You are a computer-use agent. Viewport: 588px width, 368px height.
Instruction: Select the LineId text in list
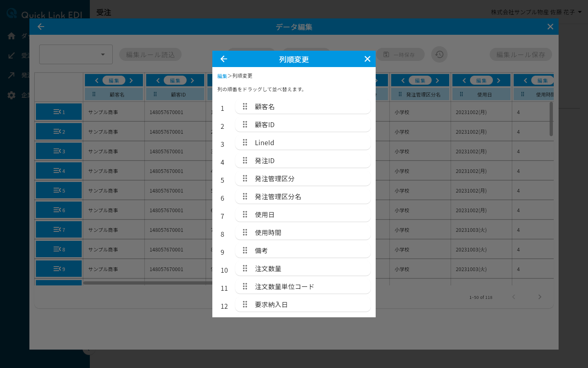point(265,143)
